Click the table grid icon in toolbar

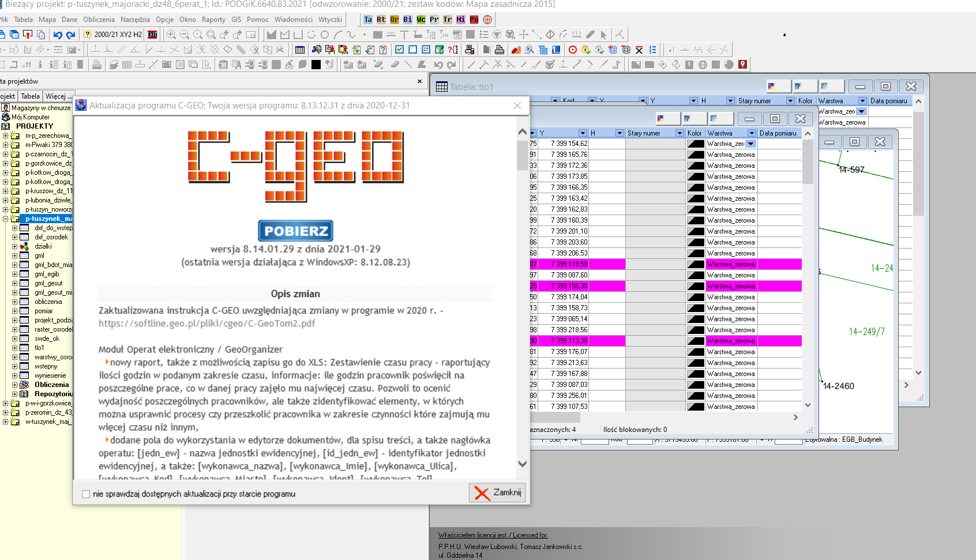300,50
